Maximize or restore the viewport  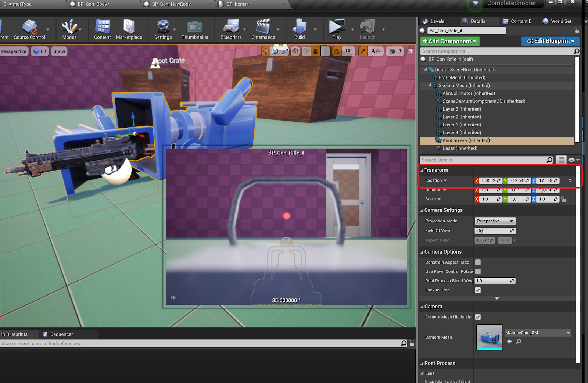410,51
